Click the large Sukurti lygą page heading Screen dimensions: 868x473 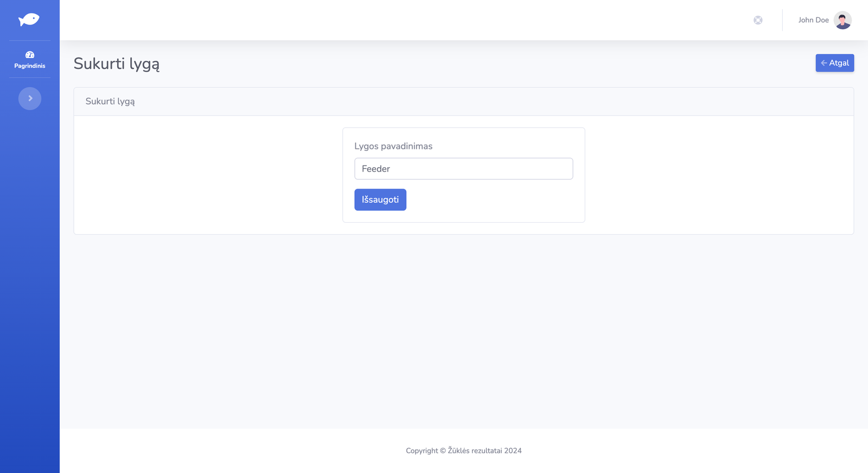tap(117, 64)
